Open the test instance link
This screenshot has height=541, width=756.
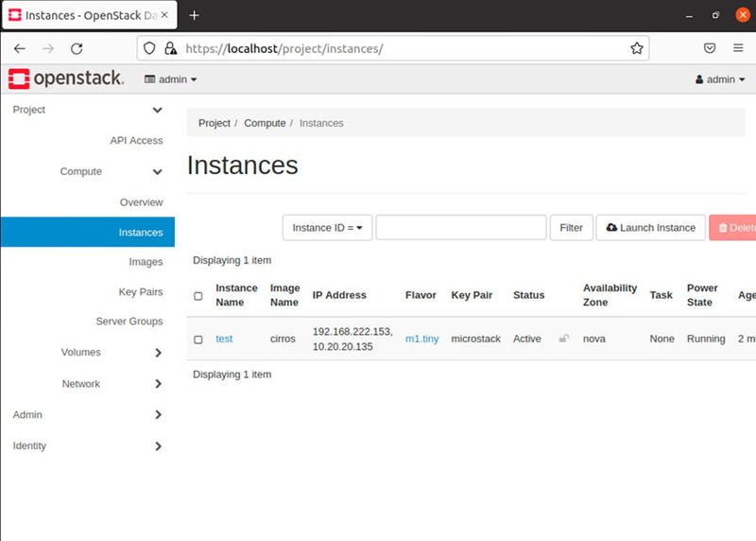(x=224, y=339)
